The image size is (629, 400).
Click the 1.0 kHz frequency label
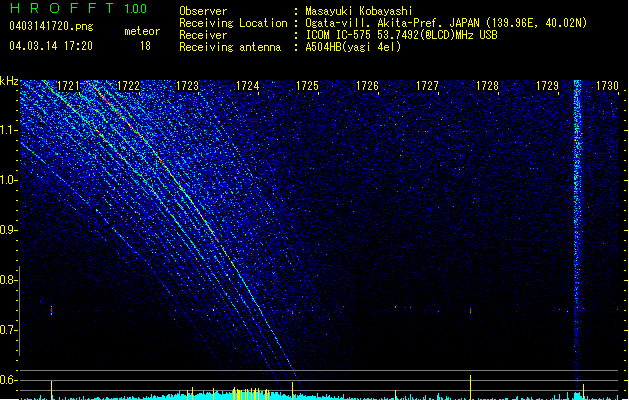(x=9, y=180)
